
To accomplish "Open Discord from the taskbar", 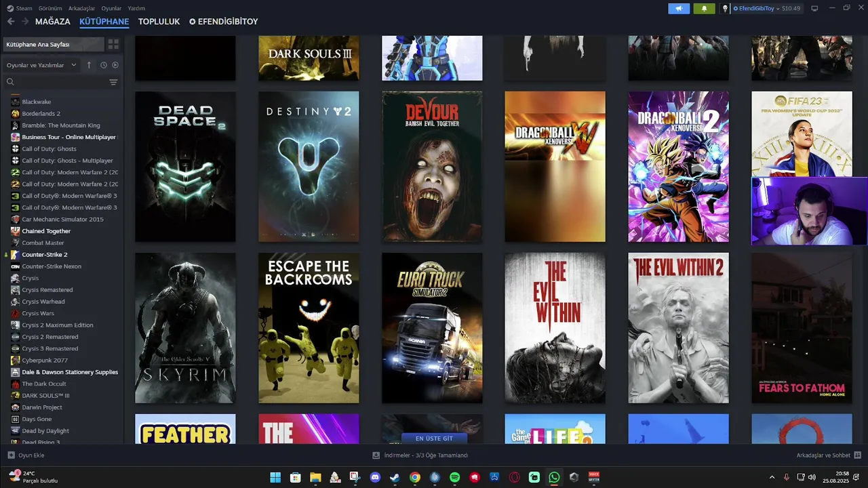I will pyautogui.click(x=375, y=477).
